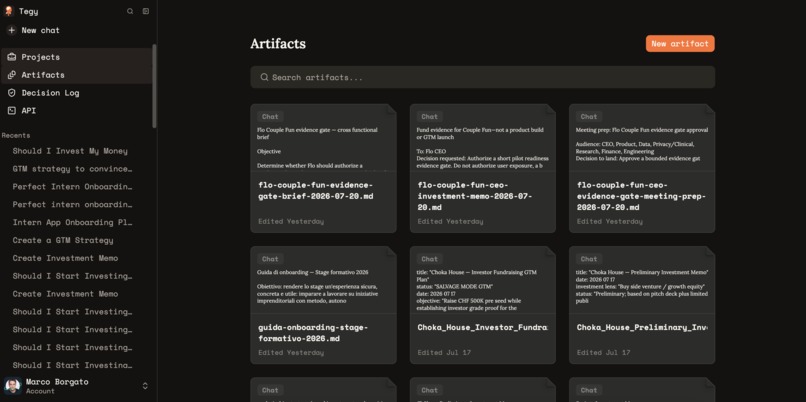Viewport: 806px width, 402px height.
Task: Open recent chat 'Perfect Intern Onboardin…'
Action: point(72,187)
